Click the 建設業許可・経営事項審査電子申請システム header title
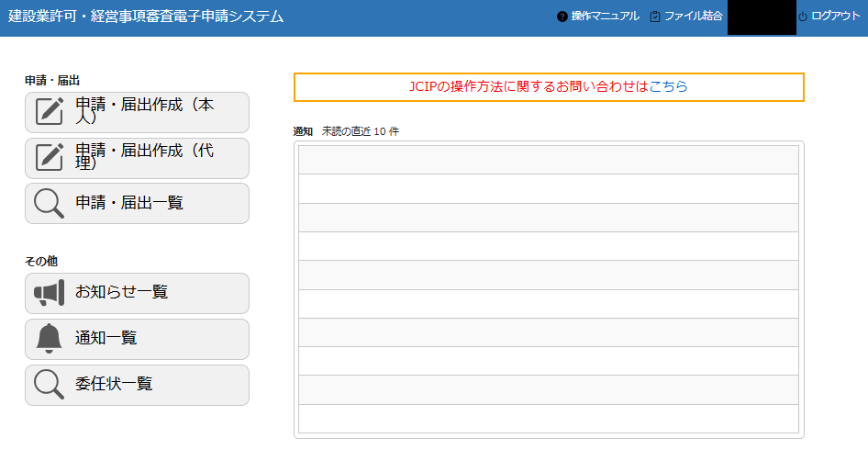The image size is (868, 472). click(x=146, y=17)
